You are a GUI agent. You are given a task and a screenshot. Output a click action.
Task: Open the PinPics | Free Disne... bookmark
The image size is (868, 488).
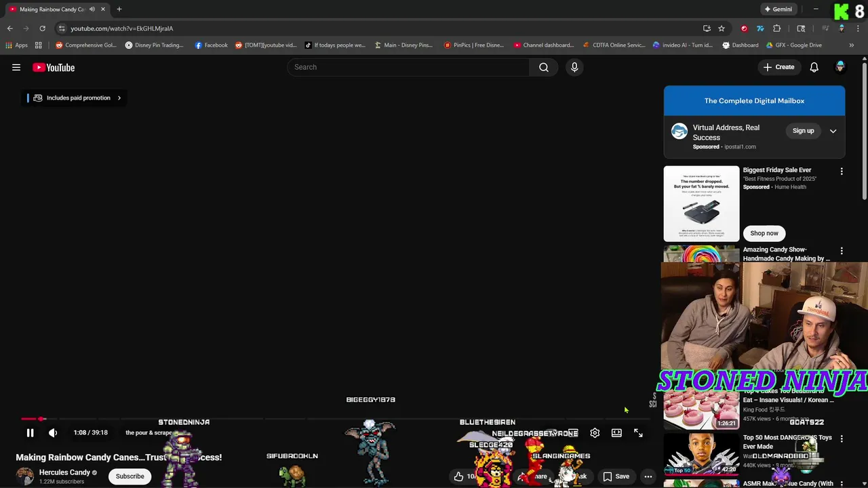(474, 45)
